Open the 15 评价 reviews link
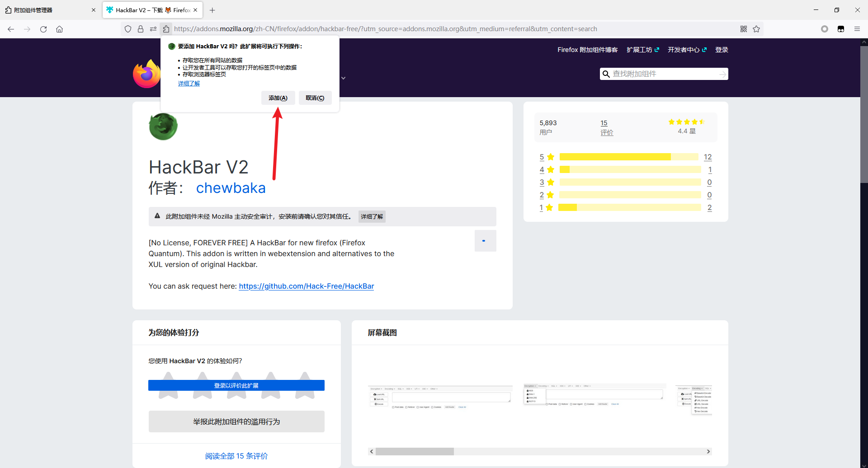The image size is (868, 468). (x=607, y=127)
